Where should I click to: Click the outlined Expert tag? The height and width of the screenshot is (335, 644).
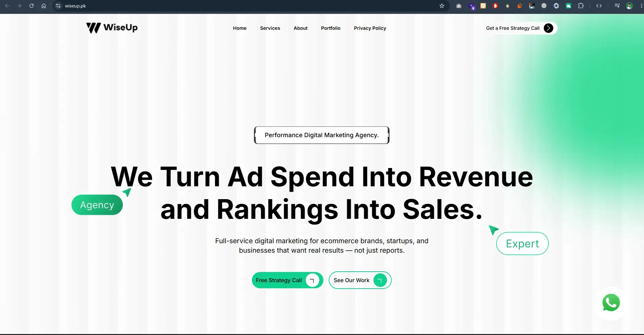(522, 244)
